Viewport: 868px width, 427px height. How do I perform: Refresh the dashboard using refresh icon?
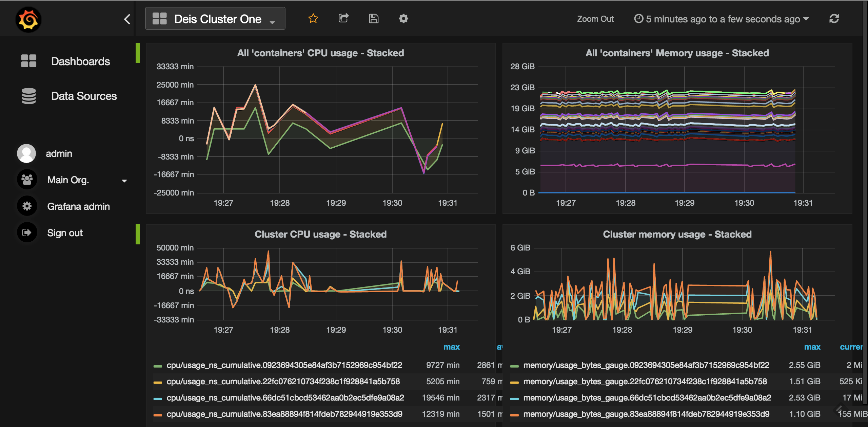pos(834,19)
